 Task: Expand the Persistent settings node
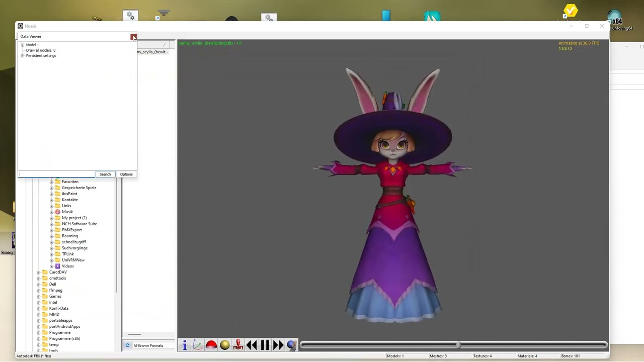click(x=23, y=56)
